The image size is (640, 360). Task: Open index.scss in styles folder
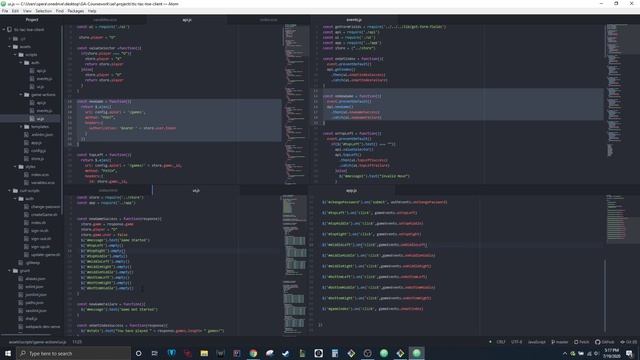(40, 175)
